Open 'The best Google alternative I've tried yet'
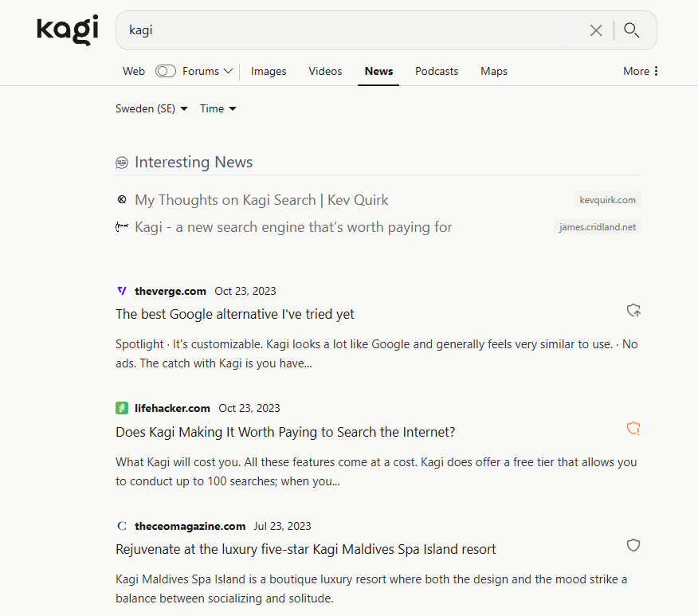698x616 pixels. tap(235, 314)
